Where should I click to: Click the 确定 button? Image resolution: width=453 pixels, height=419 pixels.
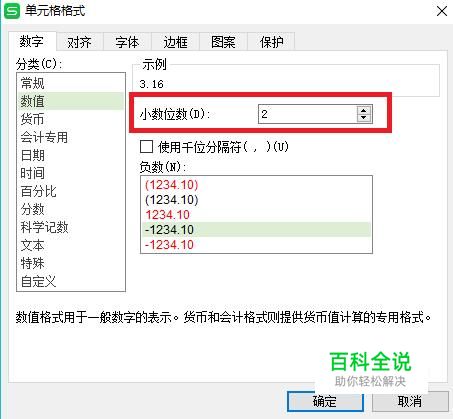(325, 401)
